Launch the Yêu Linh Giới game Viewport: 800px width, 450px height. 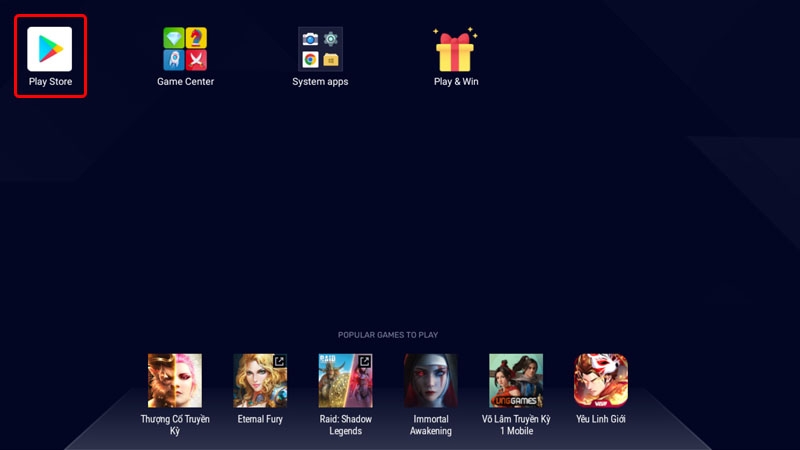pos(601,381)
